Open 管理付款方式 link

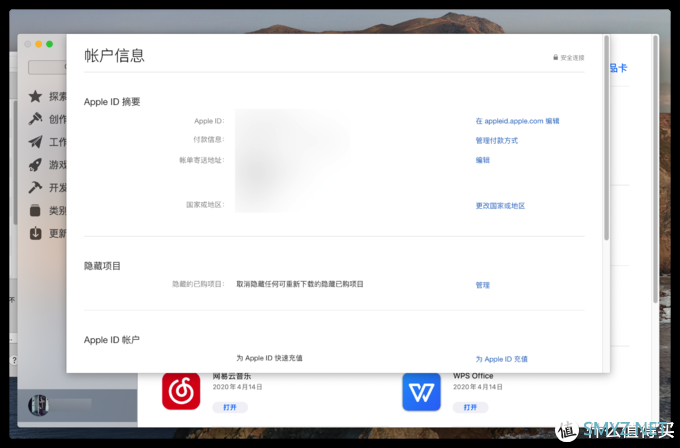pyautogui.click(x=496, y=141)
